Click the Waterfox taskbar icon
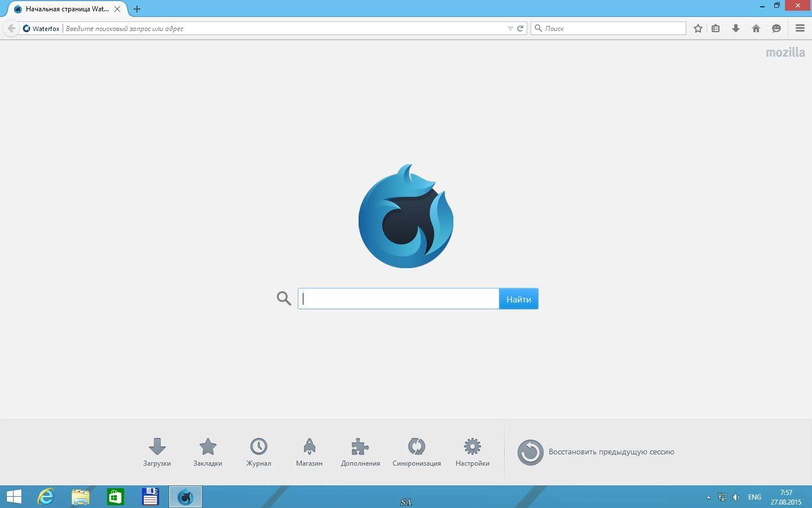Image resolution: width=812 pixels, height=508 pixels. pos(186,497)
